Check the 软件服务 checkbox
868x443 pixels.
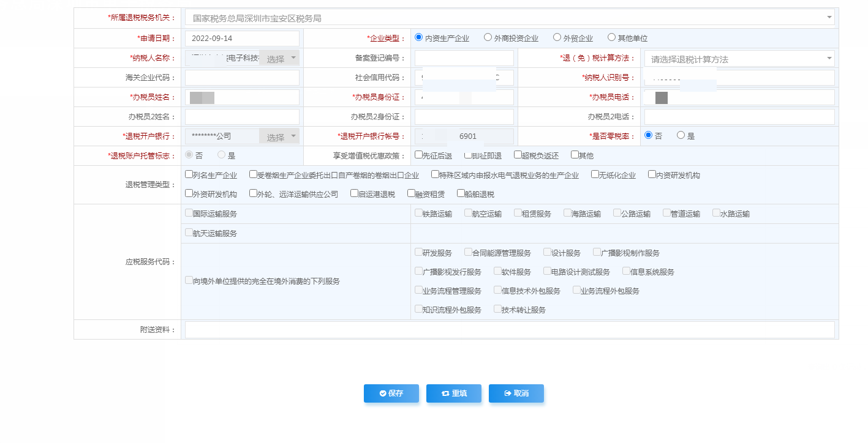click(x=497, y=271)
